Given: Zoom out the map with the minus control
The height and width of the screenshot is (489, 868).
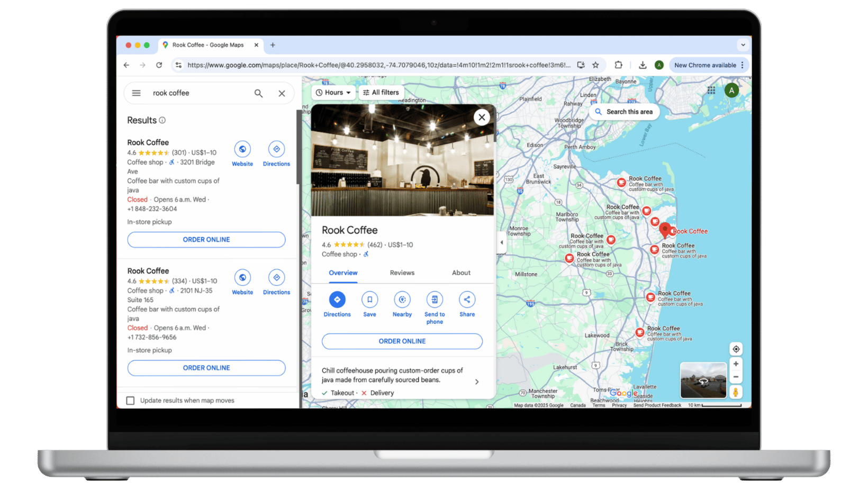Looking at the screenshot, I should click(736, 377).
